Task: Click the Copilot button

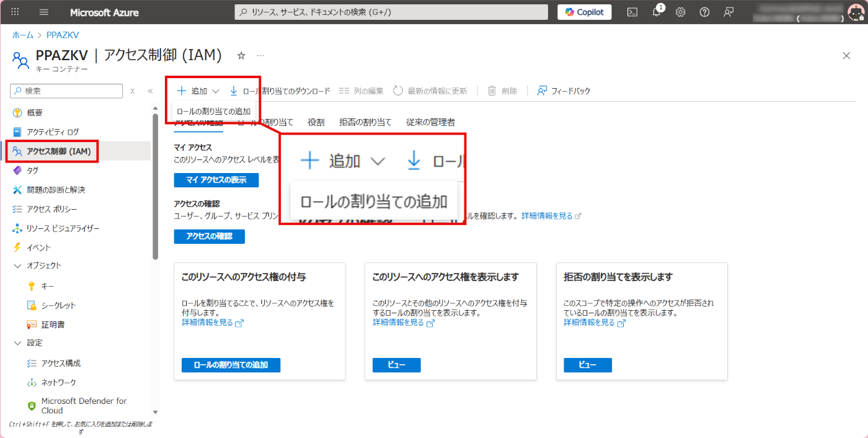Action: [585, 12]
